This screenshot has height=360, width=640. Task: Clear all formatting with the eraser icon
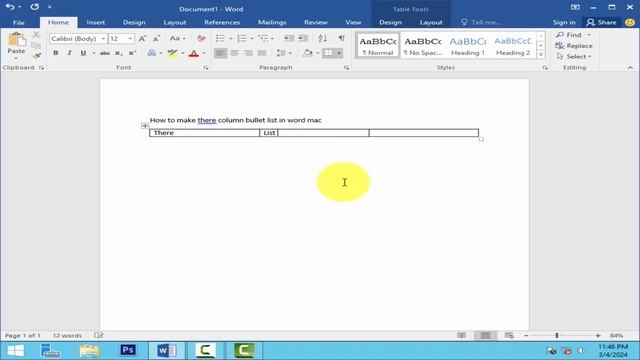201,38
